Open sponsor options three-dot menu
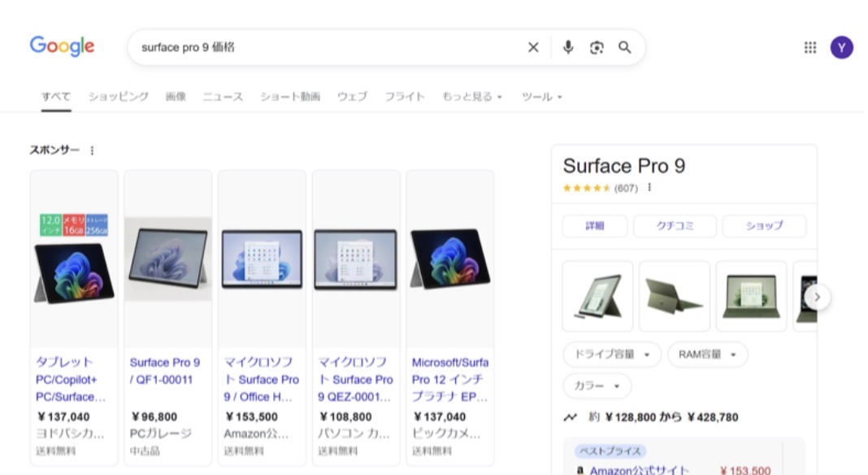 pos(92,150)
